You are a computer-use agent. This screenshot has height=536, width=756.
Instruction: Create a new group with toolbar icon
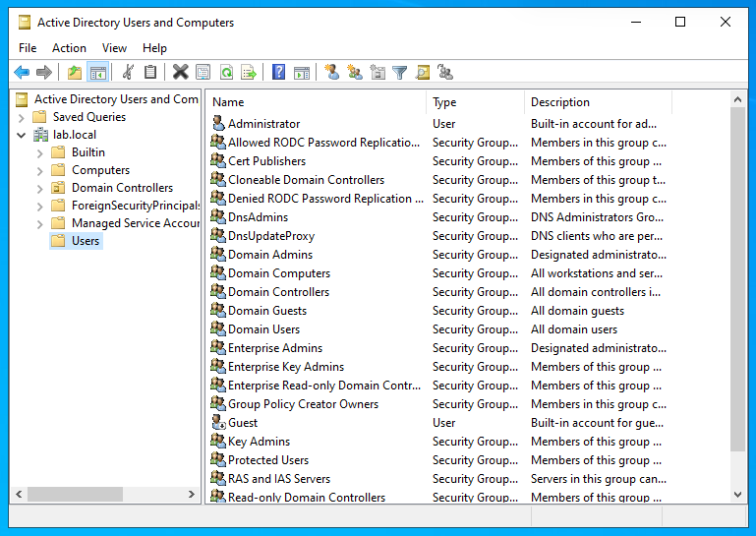tap(355, 73)
